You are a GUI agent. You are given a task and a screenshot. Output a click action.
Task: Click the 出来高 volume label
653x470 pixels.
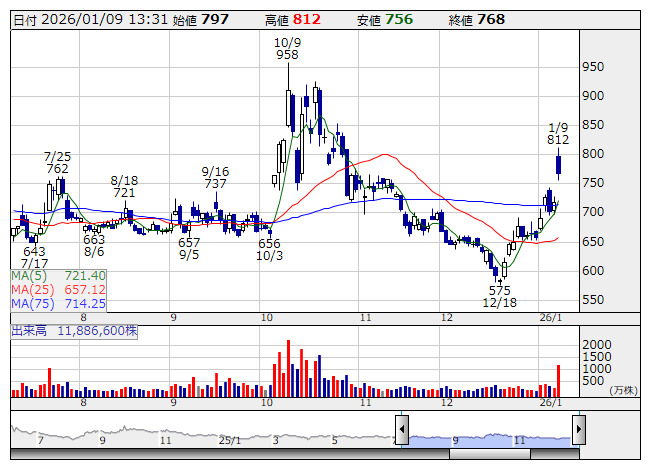coord(75,328)
